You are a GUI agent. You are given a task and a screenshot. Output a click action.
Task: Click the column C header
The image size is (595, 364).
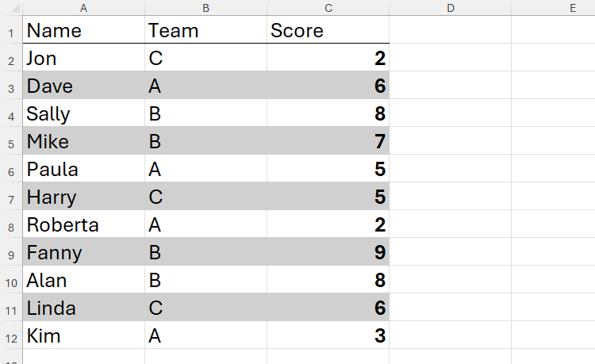pos(328,8)
